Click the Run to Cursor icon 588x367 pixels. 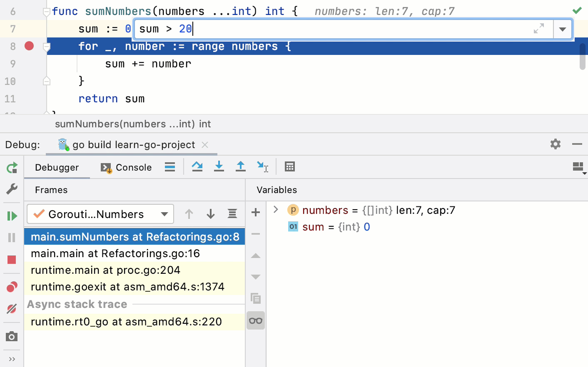point(262,167)
